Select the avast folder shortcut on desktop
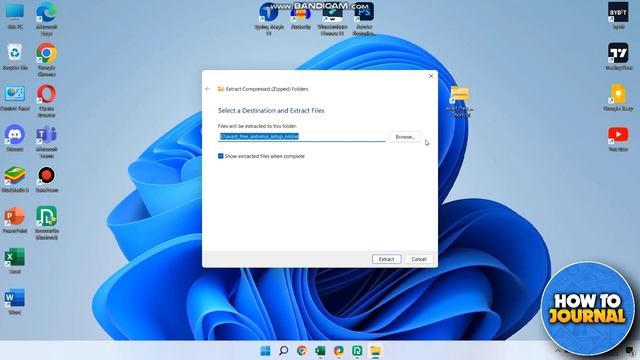This screenshot has height=360, width=640. click(460, 100)
